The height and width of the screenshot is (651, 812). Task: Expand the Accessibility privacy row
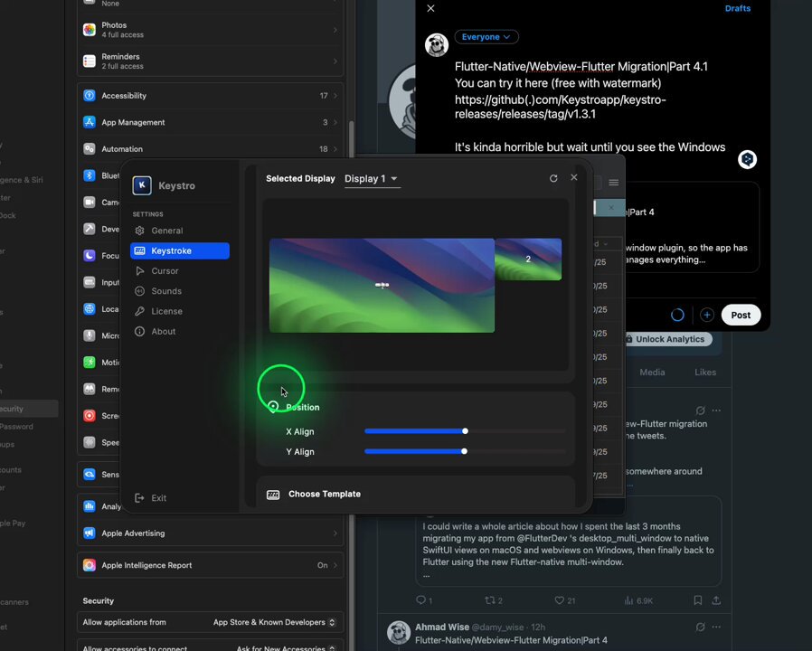pyautogui.click(x=210, y=96)
